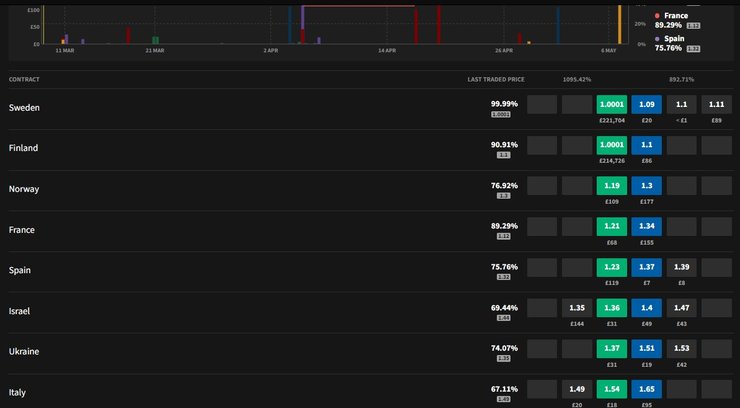Click the Last Traded Price column header
The width and height of the screenshot is (740, 408).
click(495, 79)
